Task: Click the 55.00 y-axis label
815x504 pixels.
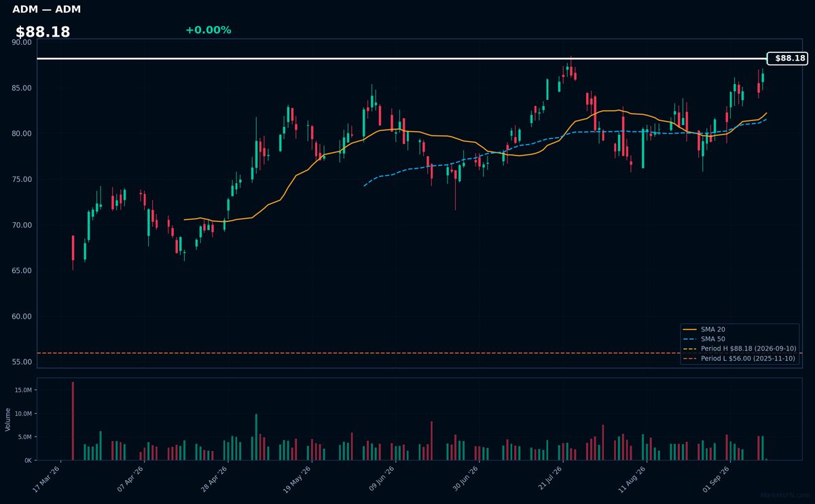Action: (22, 362)
